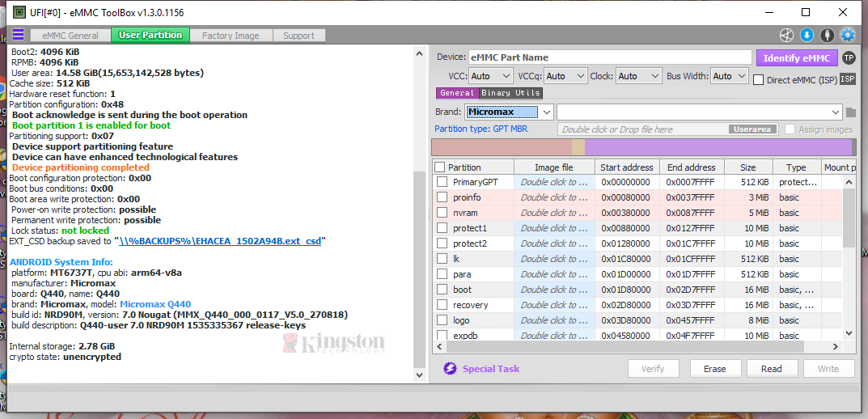Check the PrimaryGPT partition checkbox

442,181
